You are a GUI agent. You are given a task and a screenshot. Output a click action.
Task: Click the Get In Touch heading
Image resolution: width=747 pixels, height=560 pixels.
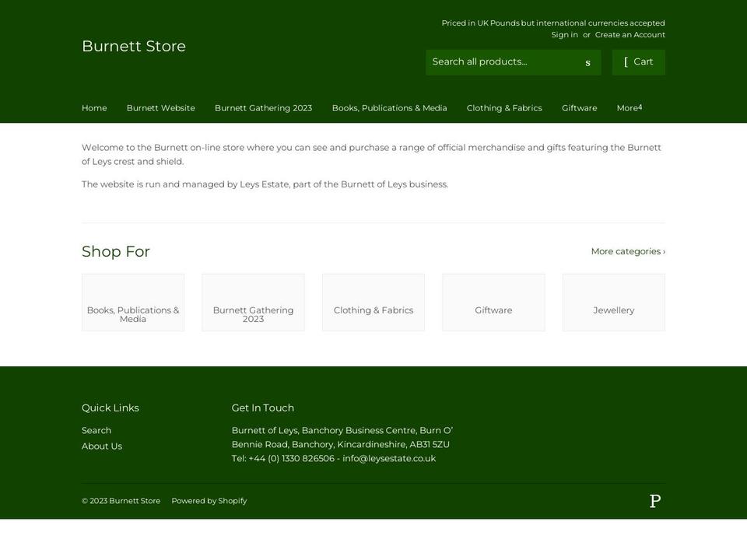click(262, 408)
